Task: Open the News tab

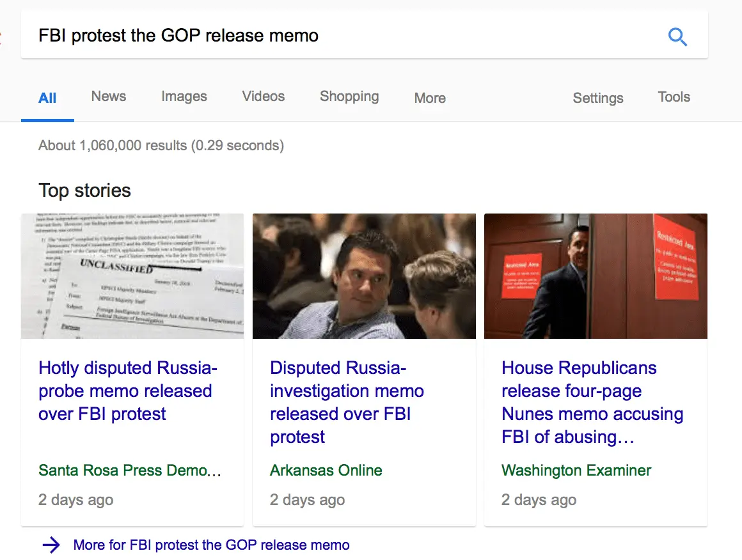Action: point(109,97)
